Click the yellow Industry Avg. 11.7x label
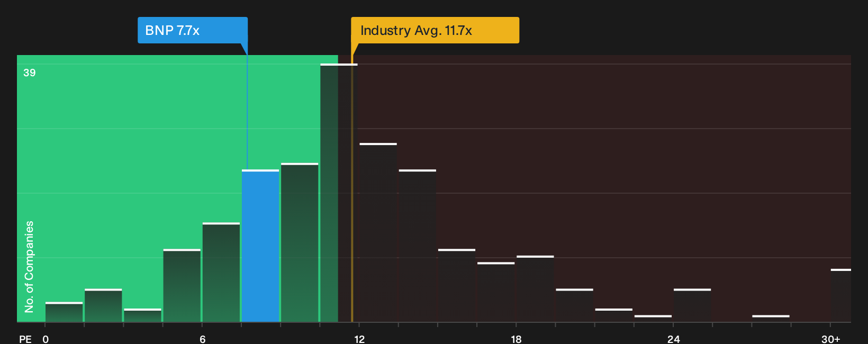This screenshot has width=868, height=344. coord(435,30)
